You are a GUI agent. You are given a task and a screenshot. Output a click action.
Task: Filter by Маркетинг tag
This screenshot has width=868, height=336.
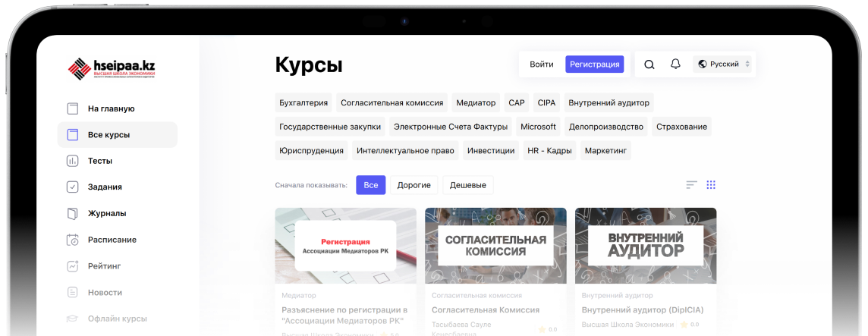(605, 151)
